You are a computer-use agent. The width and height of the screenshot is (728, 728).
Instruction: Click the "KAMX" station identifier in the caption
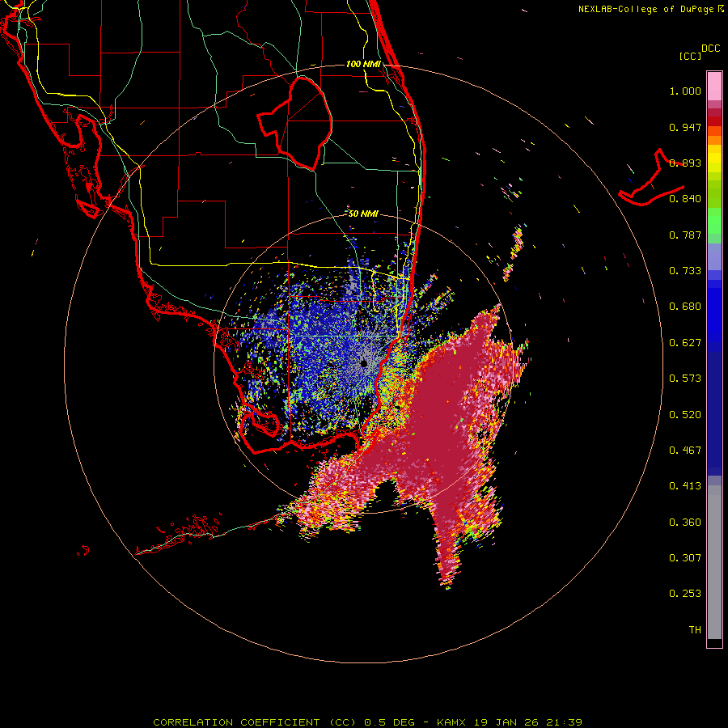[452, 722]
